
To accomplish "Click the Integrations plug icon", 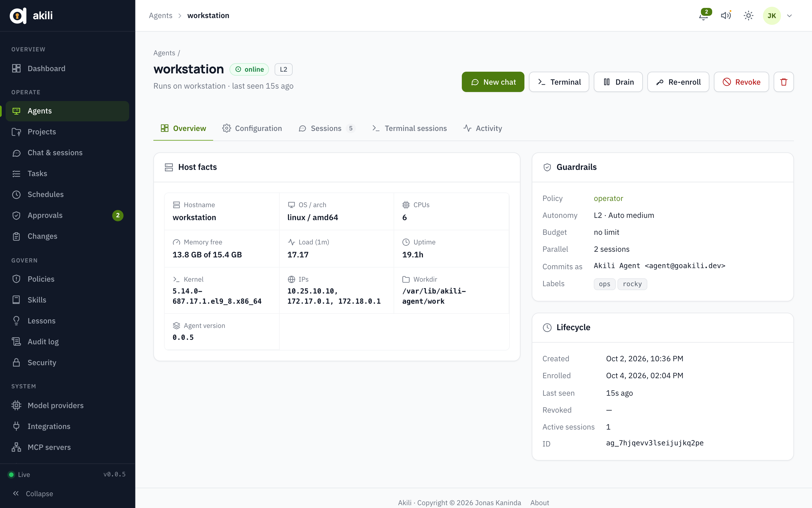I will click(x=16, y=426).
